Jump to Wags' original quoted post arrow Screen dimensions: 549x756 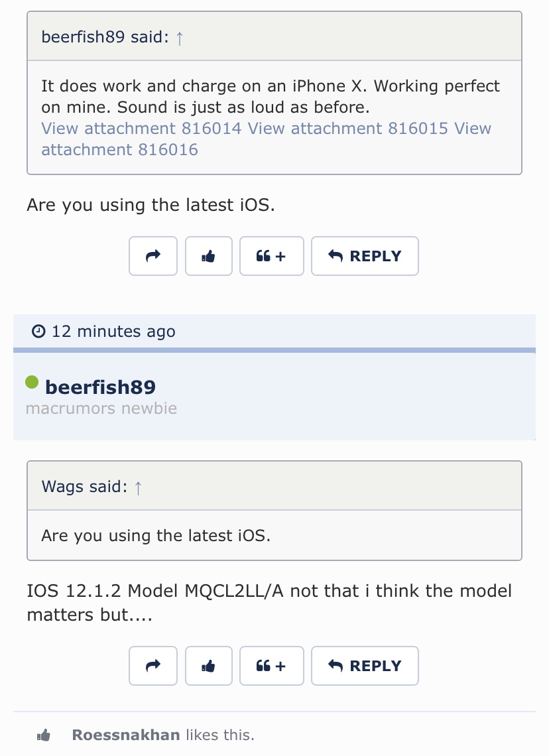tap(138, 487)
